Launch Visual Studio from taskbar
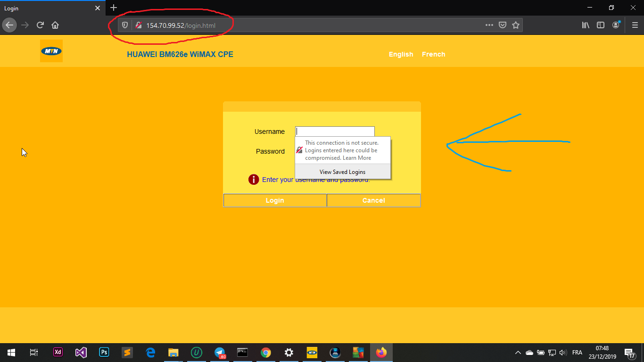 [x=81, y=353]
